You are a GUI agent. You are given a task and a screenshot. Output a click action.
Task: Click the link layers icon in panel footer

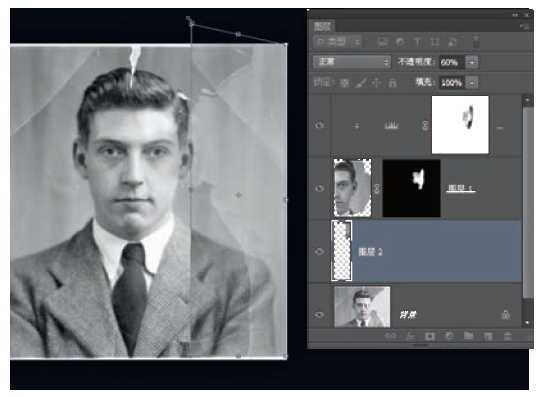[390, 336]
